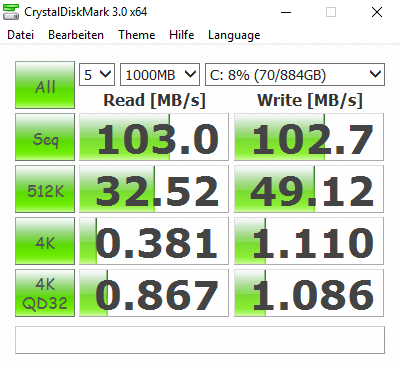Open the Theme menu

coord(137,35)
